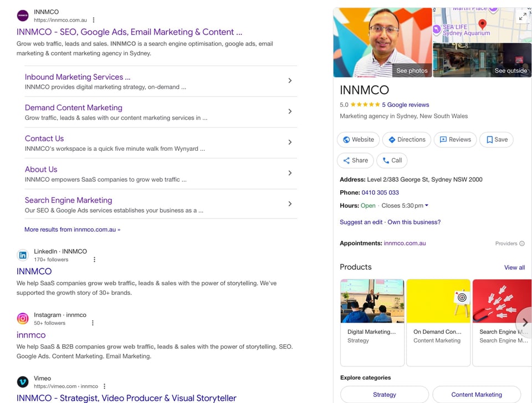Open On Demand Content Marketing product card

pyautogui.click(x=438, y=323)
